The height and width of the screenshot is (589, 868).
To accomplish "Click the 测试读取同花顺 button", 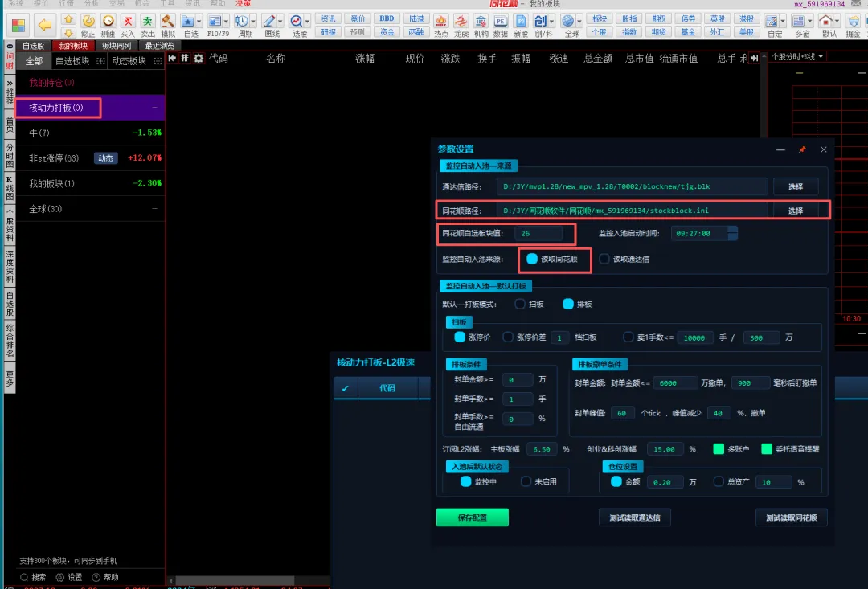I will (791, 517).
